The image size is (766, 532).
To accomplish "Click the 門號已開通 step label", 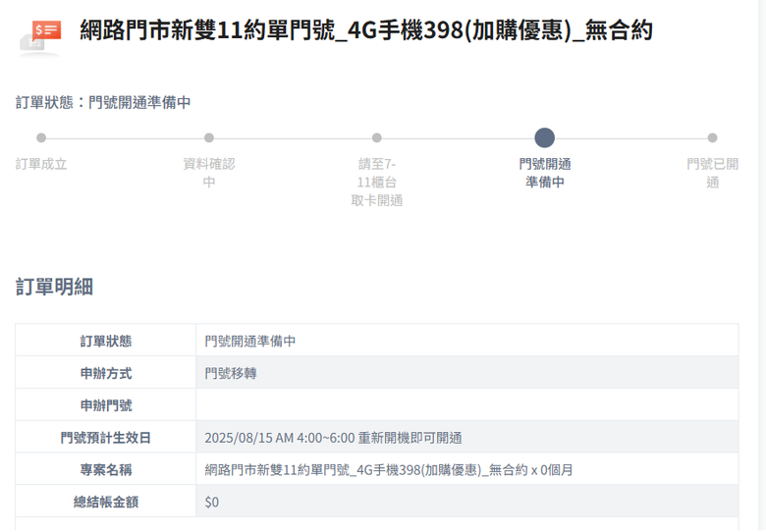I will click(x=712, y=173).
